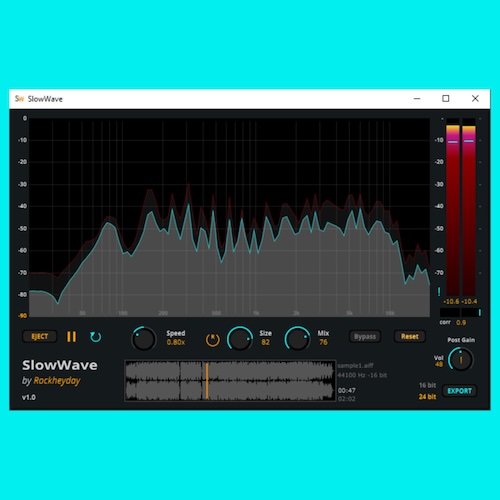Click the spectrum analyzer graph
The height and width of the screenshot is (500, 500).
tap(229, 217)
